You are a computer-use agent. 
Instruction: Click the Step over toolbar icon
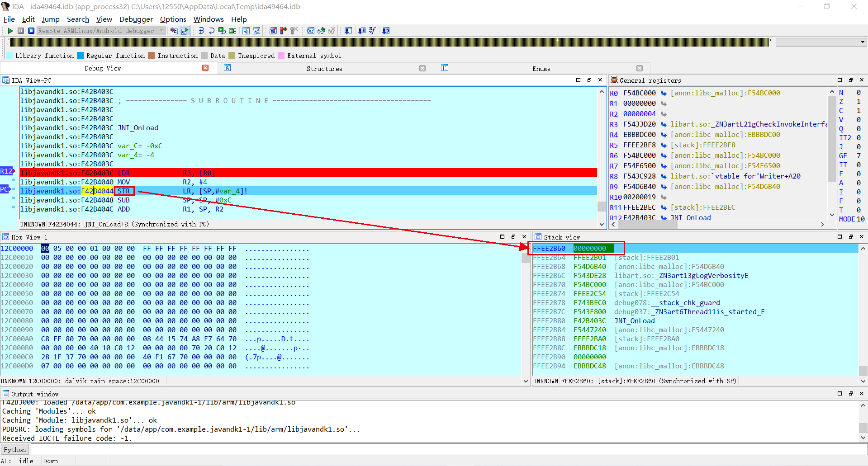[211, 31]
